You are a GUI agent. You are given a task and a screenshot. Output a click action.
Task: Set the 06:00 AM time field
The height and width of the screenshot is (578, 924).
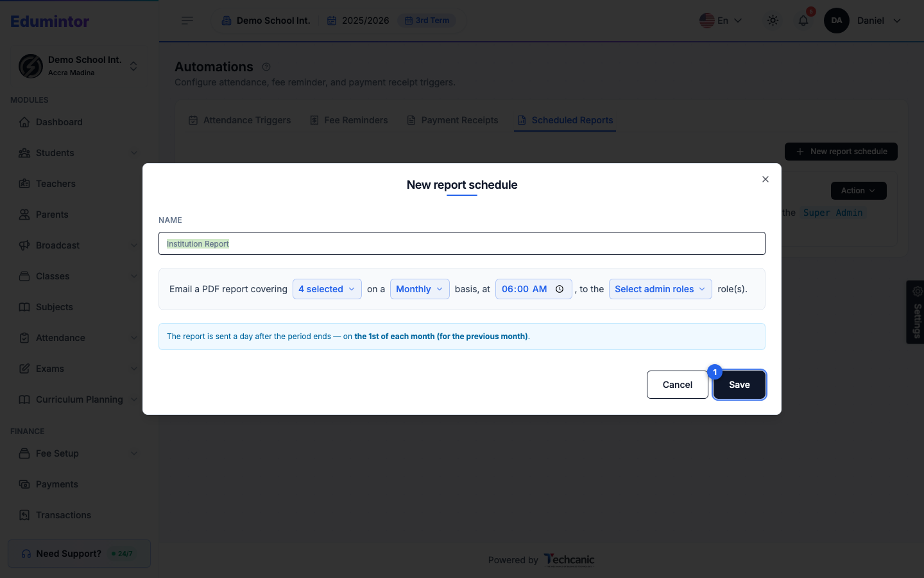coord(533,289)
